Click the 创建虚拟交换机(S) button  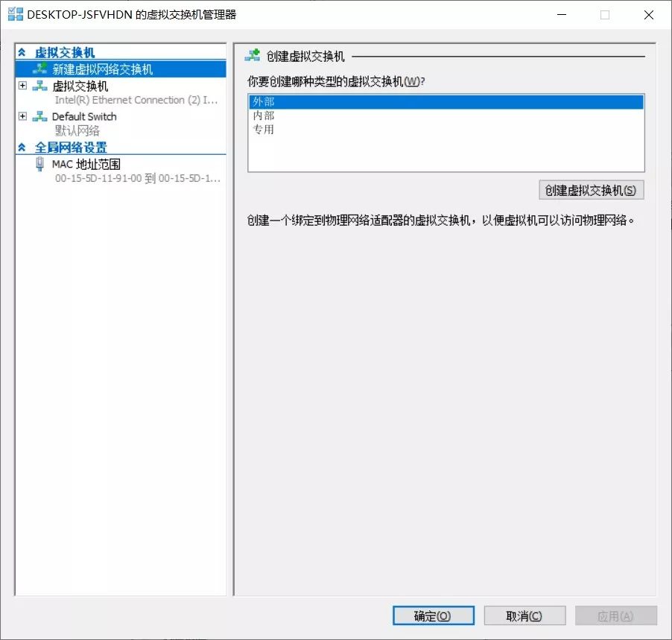tap(591, 190)
